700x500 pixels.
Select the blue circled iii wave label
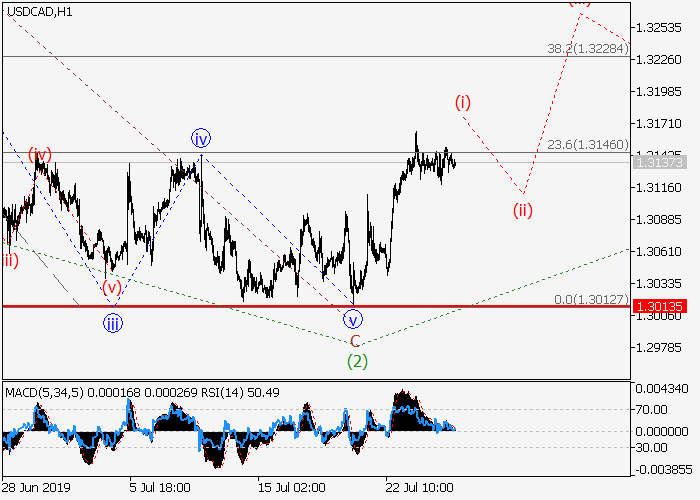(x=113, y=322)
